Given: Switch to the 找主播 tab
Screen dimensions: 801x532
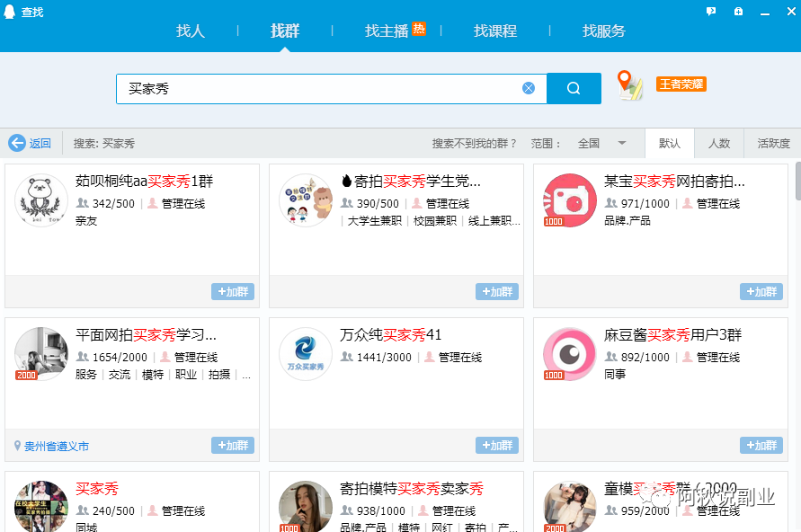Looking at the screenshot, I should 387,31.
